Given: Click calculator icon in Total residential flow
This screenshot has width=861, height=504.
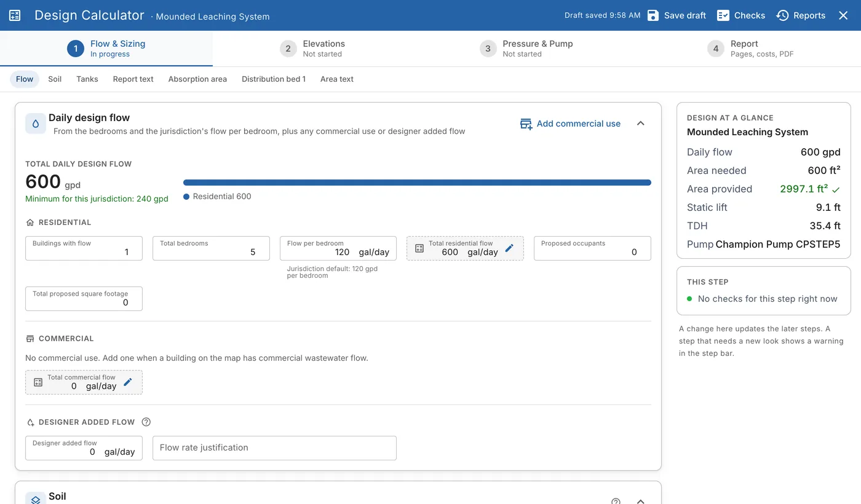Looking at the screenshot, I should (419, 248).
